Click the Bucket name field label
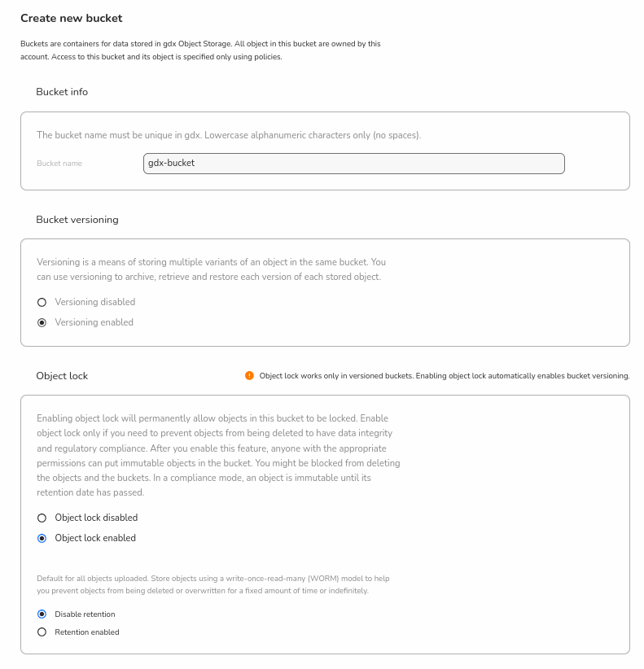This screenshot has height=669, width=644. [x=59, y=164]
